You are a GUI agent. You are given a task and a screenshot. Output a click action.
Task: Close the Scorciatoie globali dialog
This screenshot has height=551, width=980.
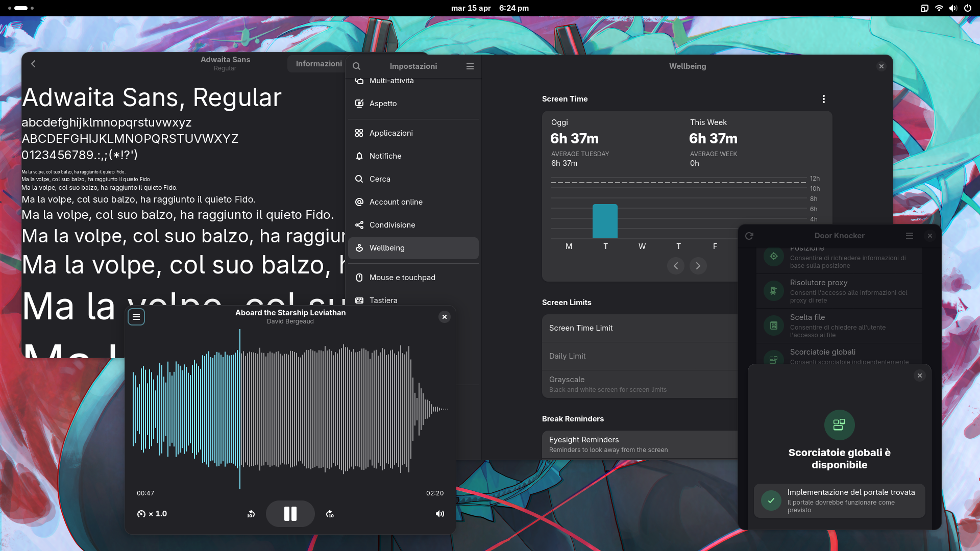point(920,375)
